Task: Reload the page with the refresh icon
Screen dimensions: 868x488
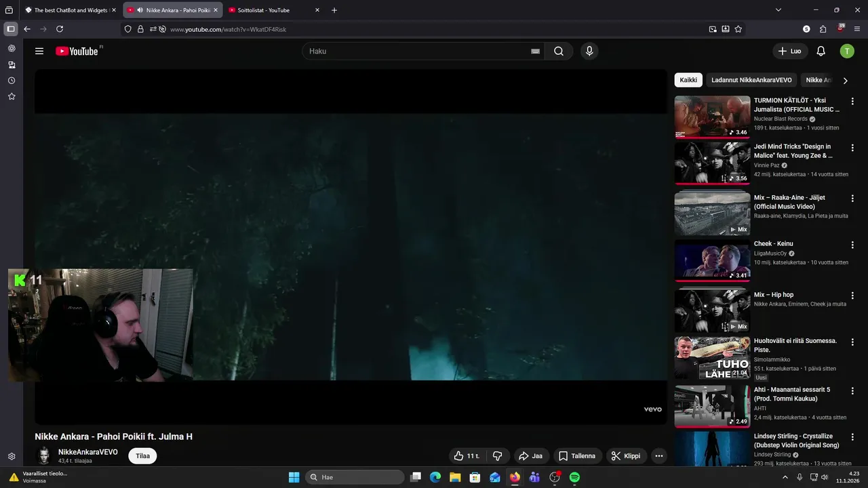Action: (x=60, y=29)
